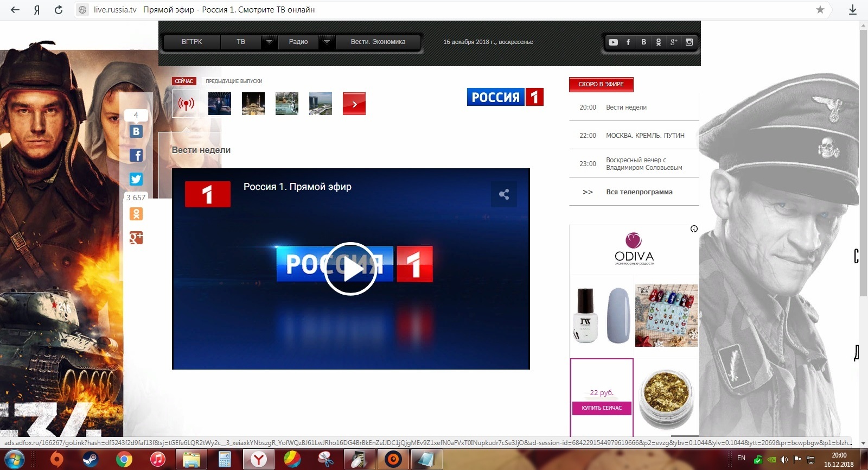Image resolution: width=868 pixels, height=470 pixels.
Task: Open the Google+ icon in the dark header
Action: pyautogui.click(x=674, y=42)
